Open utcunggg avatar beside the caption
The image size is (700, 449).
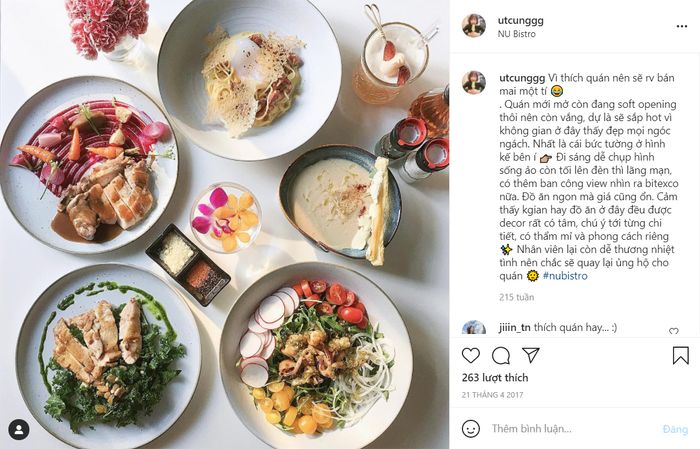(474, 82)
